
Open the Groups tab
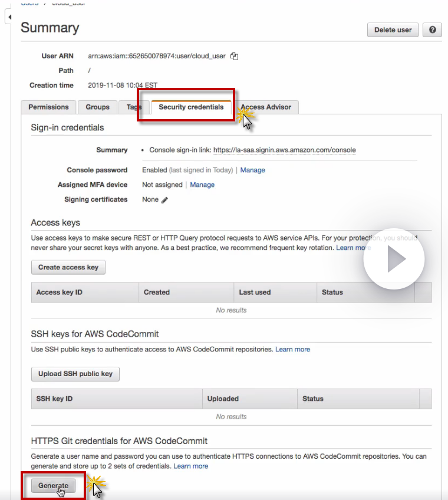pos(97,107)
